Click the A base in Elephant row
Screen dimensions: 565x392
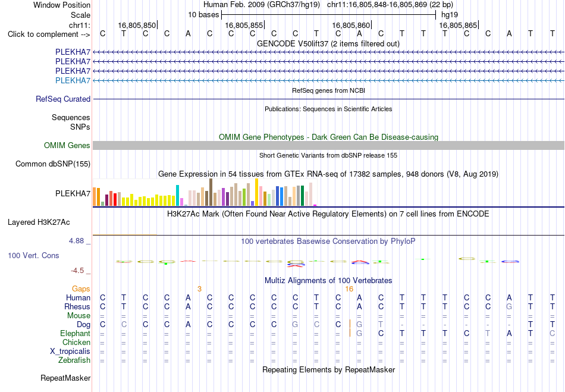coord(508,334)
